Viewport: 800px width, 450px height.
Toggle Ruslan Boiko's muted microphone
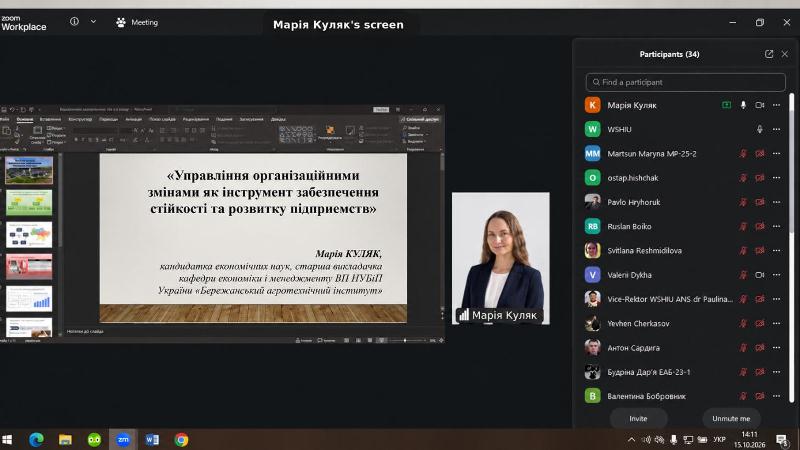tap(743, 227)
